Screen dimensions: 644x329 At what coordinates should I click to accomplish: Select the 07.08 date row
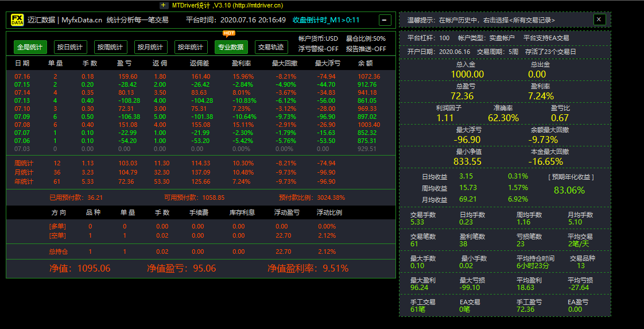coord(201,125)
